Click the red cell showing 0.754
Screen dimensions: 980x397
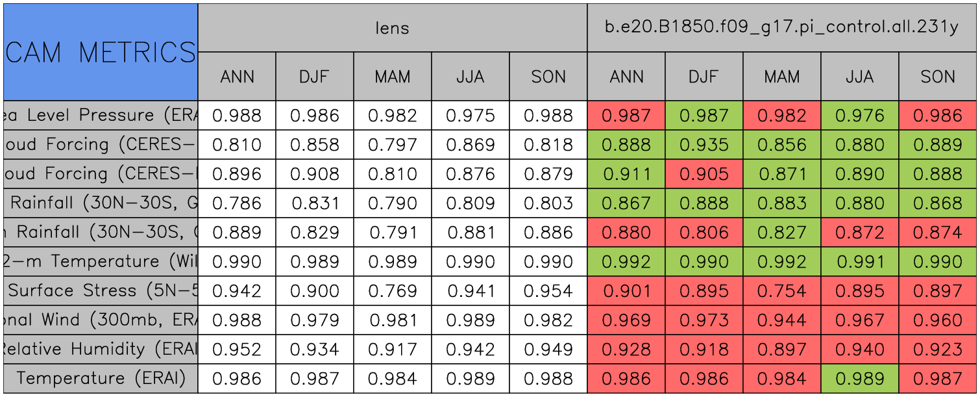[781, 291]
